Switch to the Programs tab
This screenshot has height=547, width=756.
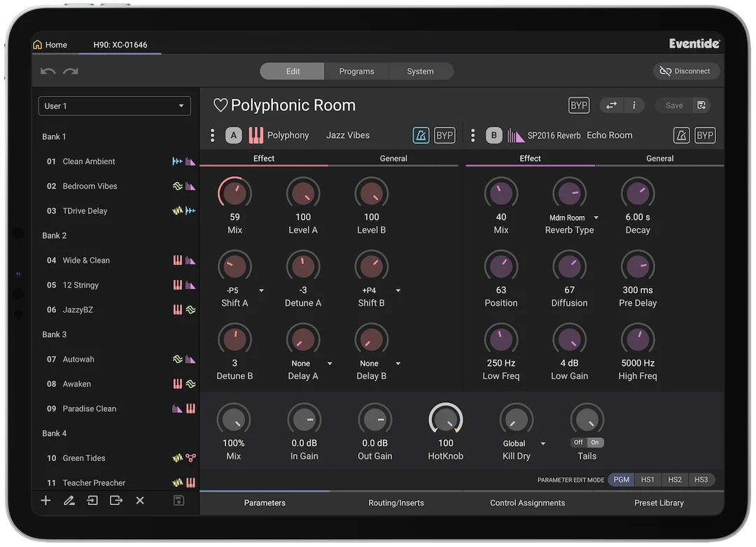[356, 71]
